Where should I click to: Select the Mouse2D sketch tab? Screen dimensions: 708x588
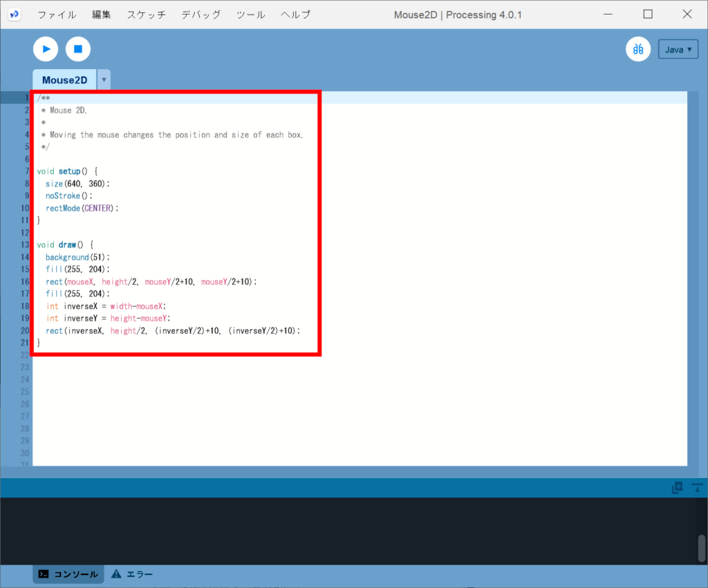click(x=64, y=80)
